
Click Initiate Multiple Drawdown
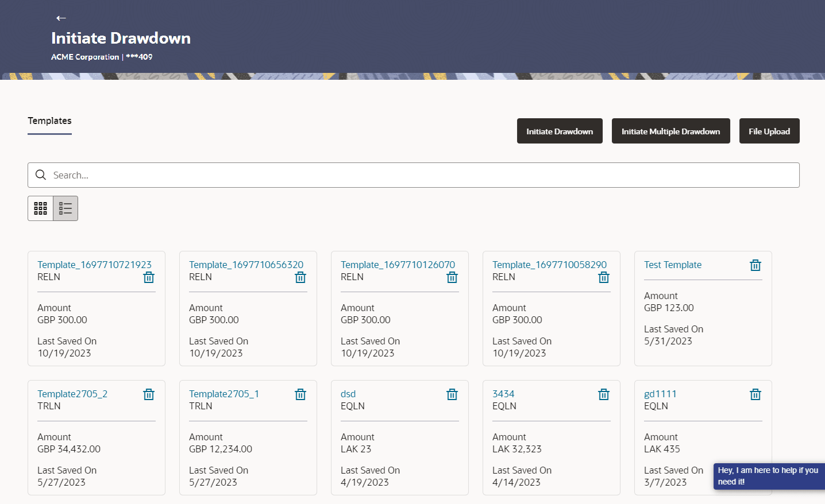(670, 131)
